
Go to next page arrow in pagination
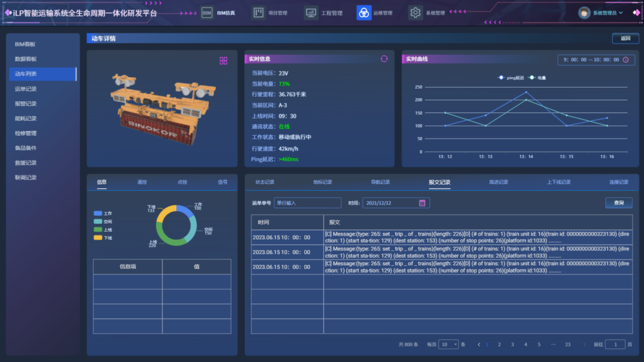584,344
